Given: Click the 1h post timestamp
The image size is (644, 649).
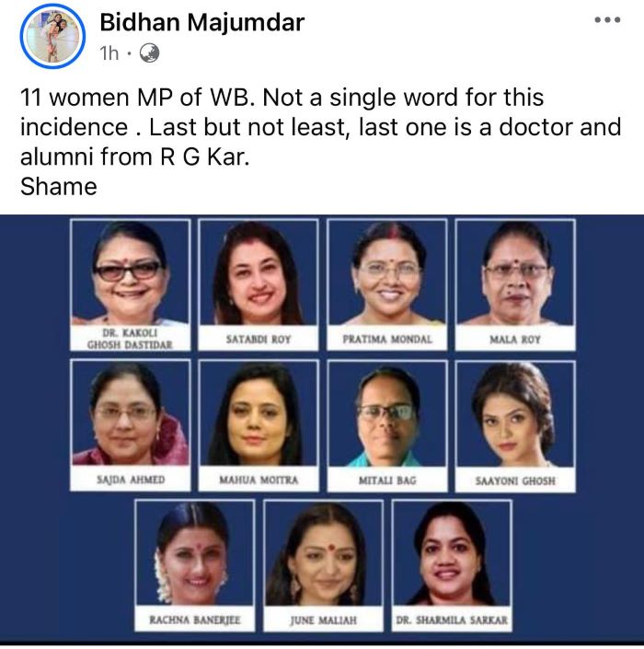Looking at the screenshot, I should pyautogui.click(x=109, y=54).
